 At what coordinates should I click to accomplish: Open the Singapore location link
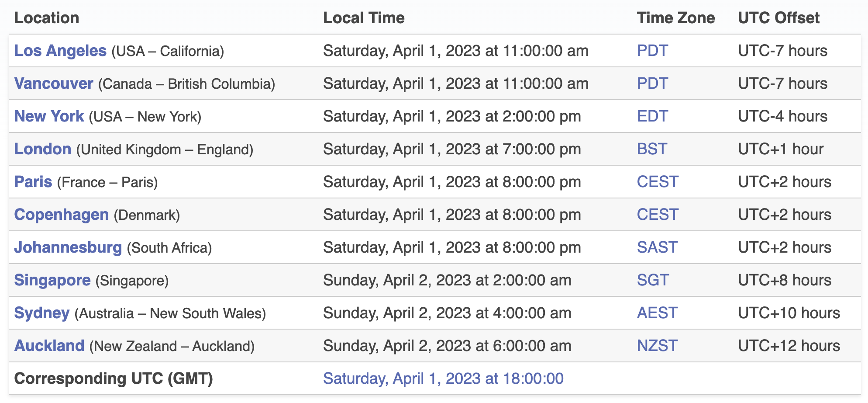click(x=52, y=280)
